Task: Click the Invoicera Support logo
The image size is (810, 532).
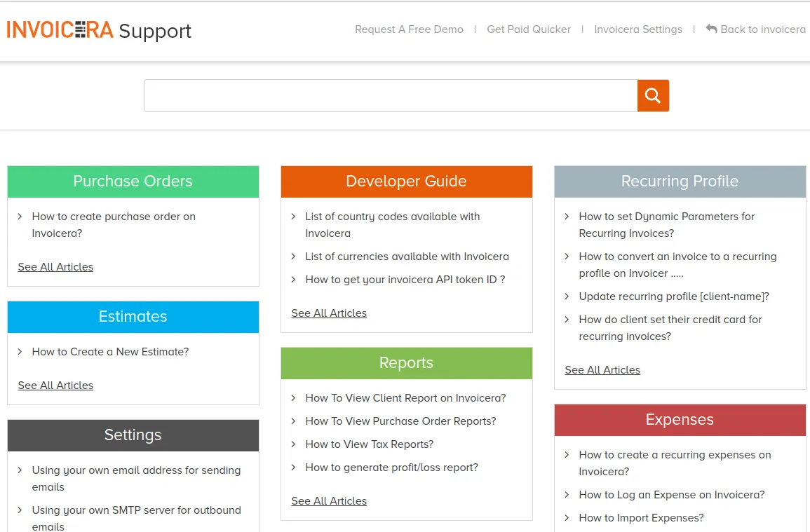Action: pyautogui.click(x=99, y=30)
